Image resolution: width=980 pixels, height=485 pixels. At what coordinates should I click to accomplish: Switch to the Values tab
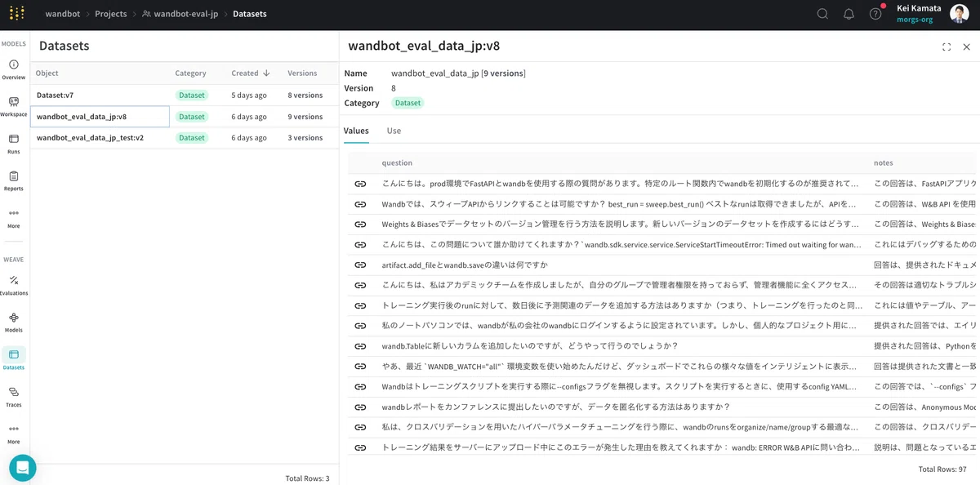point(356,131)
